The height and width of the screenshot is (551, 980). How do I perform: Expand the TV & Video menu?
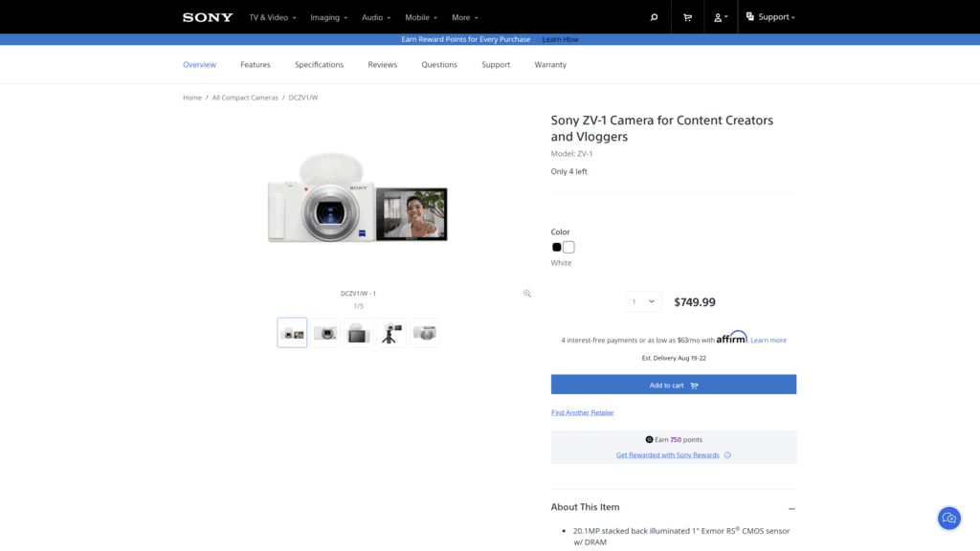273,17
